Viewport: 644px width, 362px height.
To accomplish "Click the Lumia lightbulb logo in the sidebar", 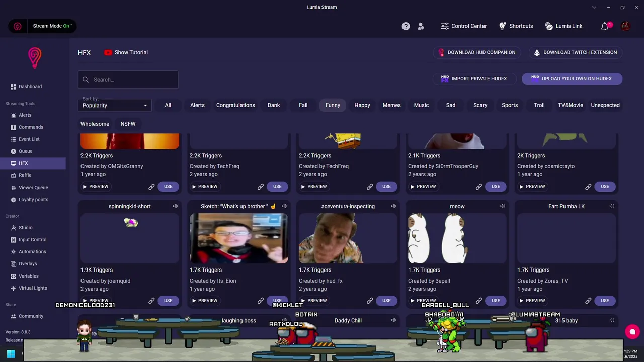I will (34, 58).
